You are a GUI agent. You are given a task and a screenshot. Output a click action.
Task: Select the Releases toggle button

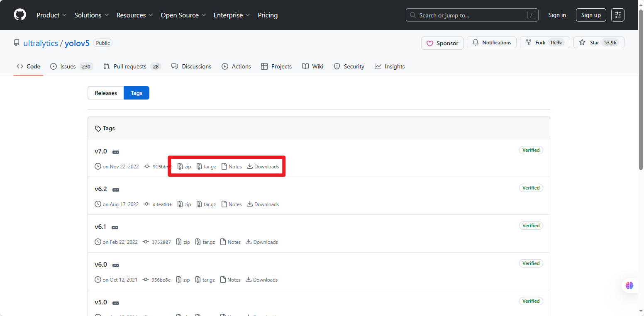[106, 93]
